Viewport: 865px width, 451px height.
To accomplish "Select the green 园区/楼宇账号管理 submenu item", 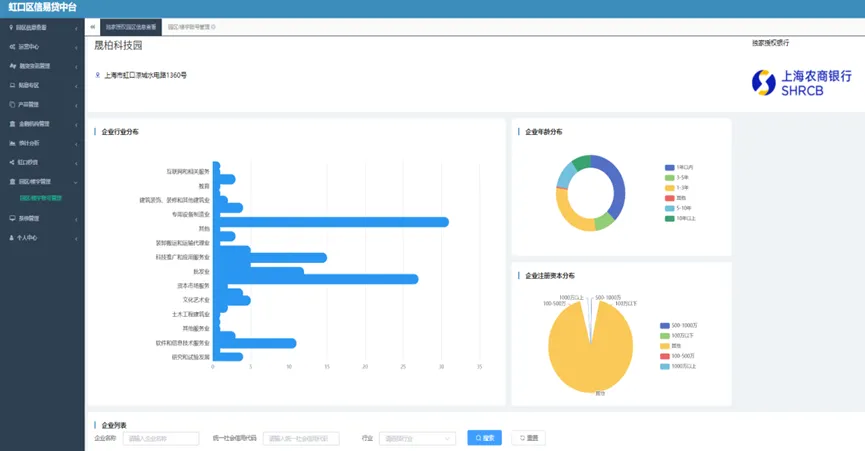I will point(41,198).
